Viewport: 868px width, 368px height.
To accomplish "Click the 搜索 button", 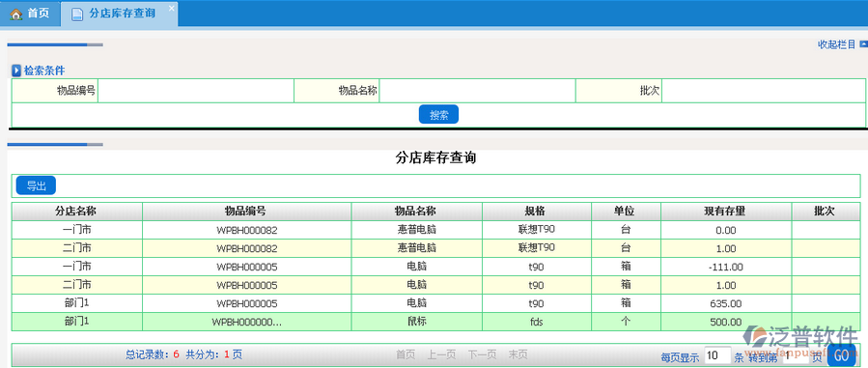I will tap(438, 115).
